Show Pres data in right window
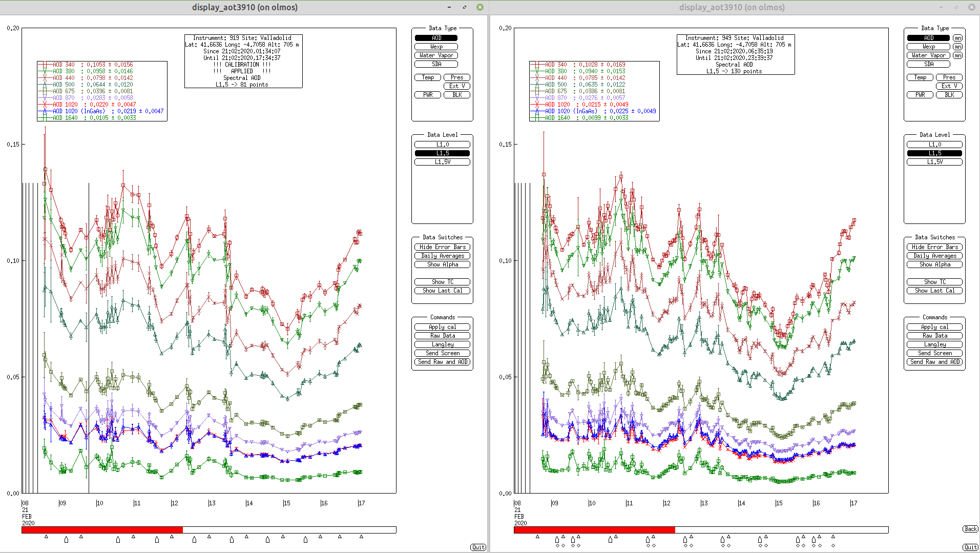The width and height of the screenshot is (980, 553). [x=949, y=77]
